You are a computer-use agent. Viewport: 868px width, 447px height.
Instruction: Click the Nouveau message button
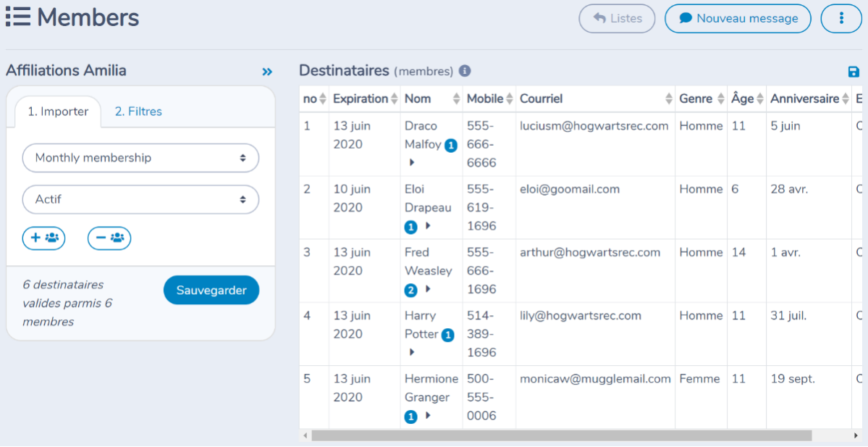tap(738, 18)
